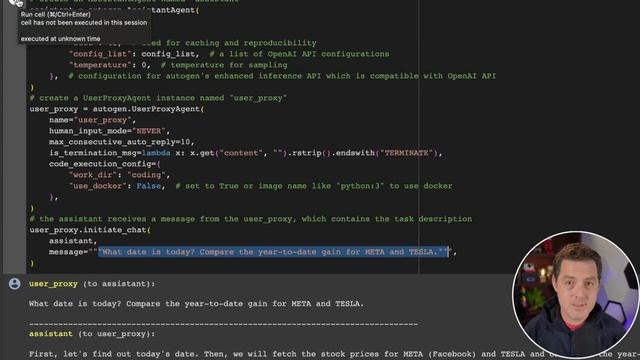Click the comment "for caching and reproducibility"

pyautogui.click(x=241, y=43)
